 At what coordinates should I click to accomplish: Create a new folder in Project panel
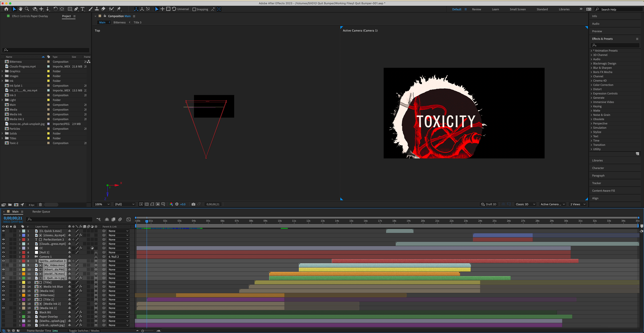pyautogui.click(x=10, y=205)
